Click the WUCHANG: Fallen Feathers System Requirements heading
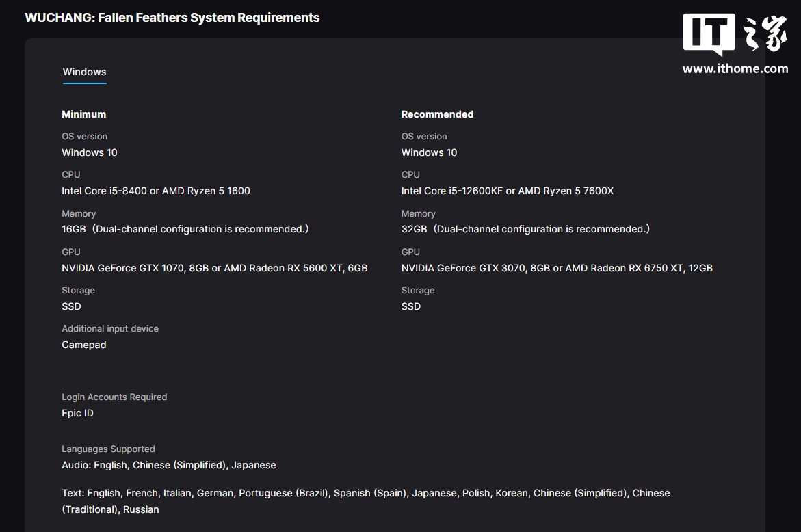The height and width of the screenshot is (532, 801). (172, 18)
